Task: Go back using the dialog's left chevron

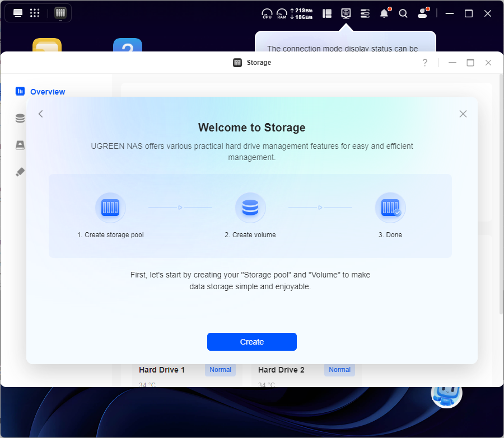Action: [x=40, y=114]
